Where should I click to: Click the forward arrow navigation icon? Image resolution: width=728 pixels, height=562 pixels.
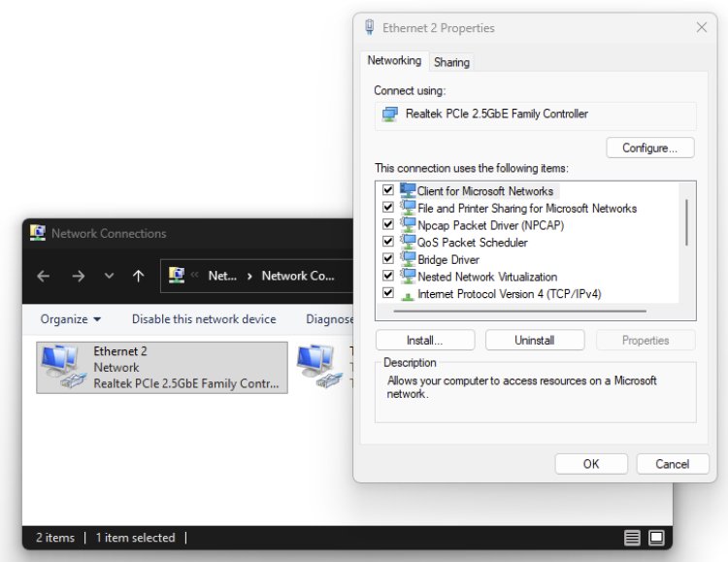click(78, 276)
